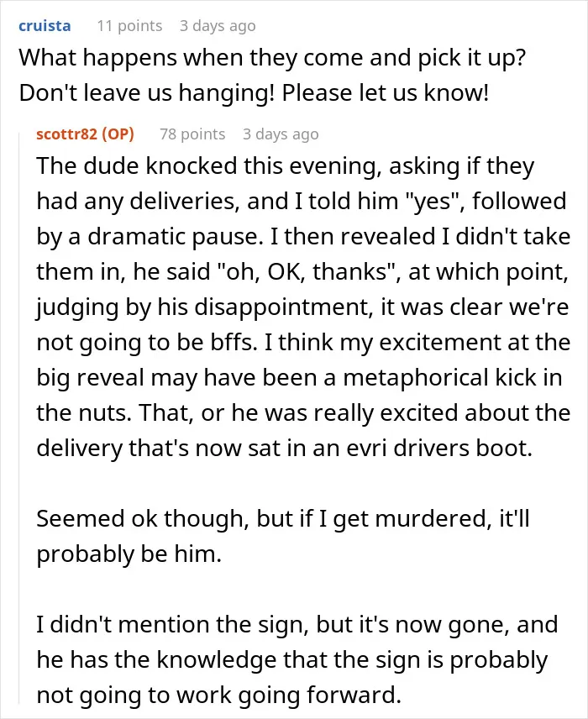Collapse the reply using the vertical thread line

click(x=19, y=417)
